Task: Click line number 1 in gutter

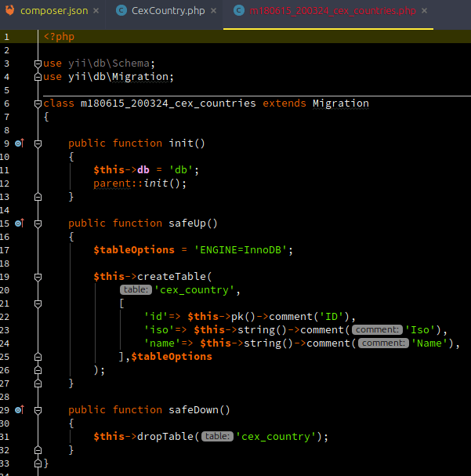Action: (7, 37)
